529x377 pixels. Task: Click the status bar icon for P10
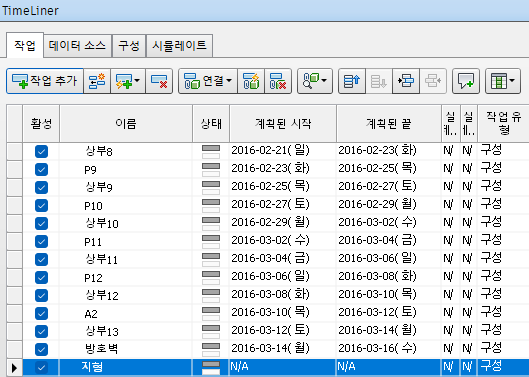pyautogui.click(x=211, y=206)
